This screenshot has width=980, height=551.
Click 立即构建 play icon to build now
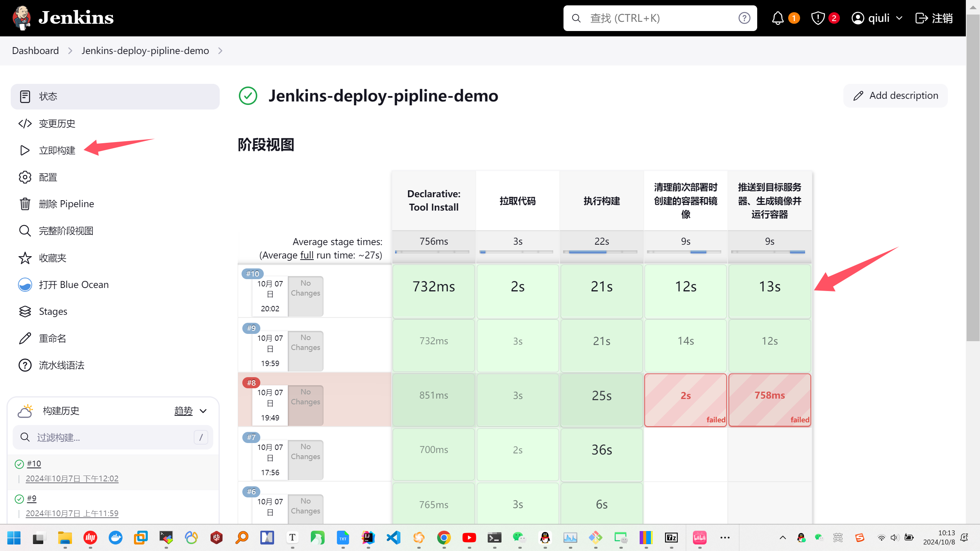tap(25, 150)
